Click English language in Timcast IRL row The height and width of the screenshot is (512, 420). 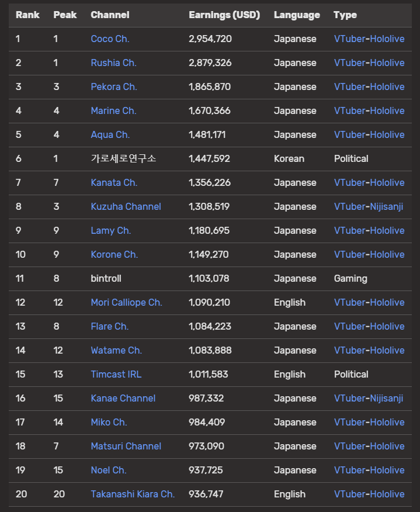coord(290,374)
